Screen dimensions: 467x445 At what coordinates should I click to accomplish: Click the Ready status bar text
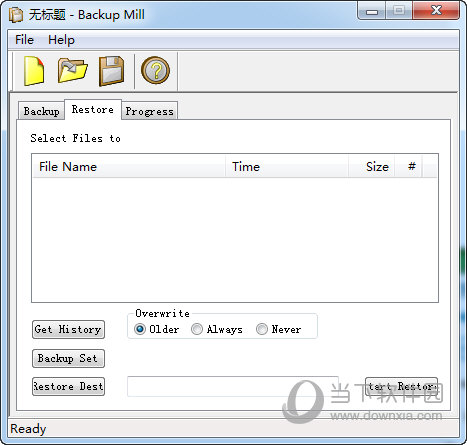point(28,429)
